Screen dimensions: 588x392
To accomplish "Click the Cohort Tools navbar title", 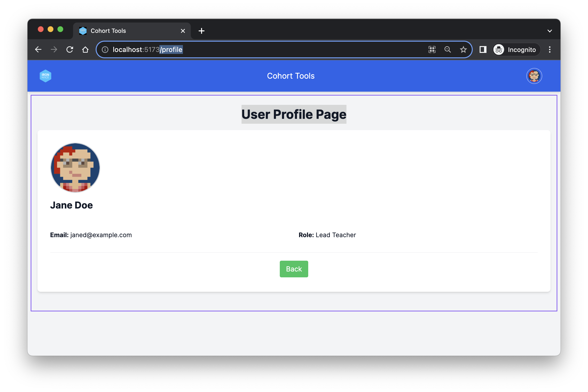I will pyautogui.click(x=291, y=76).
